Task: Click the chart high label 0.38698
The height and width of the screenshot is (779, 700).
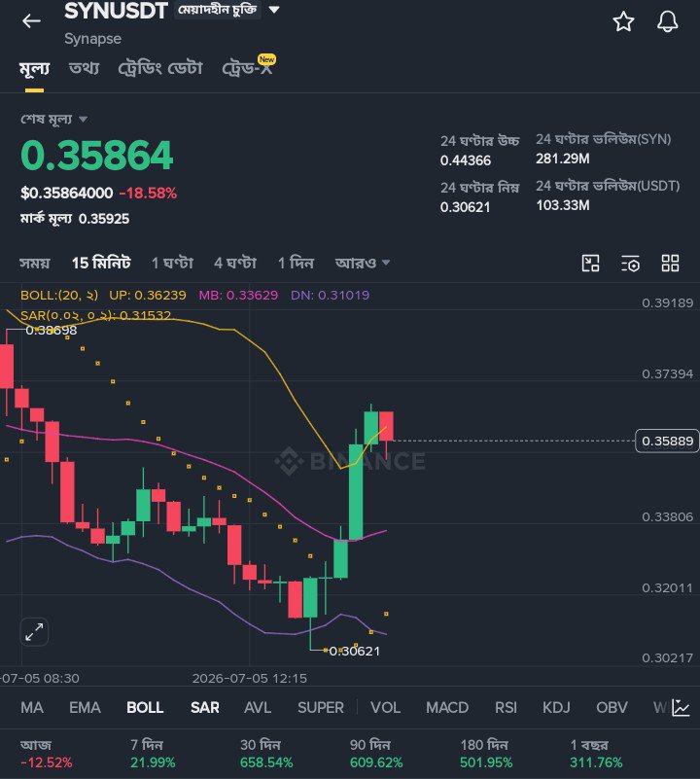Action: 52,331
